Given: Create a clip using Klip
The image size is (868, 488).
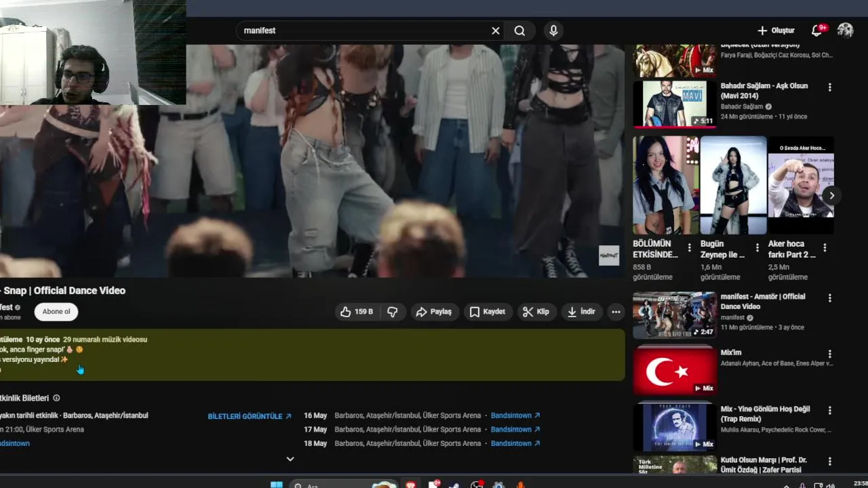Looking at the screenshot, I should pos(536,312).
